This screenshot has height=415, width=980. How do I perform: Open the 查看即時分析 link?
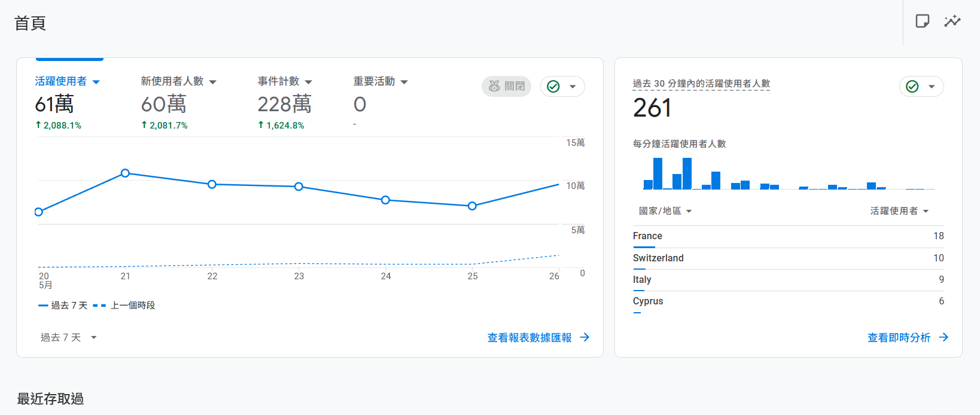click(x=899, y=337)
